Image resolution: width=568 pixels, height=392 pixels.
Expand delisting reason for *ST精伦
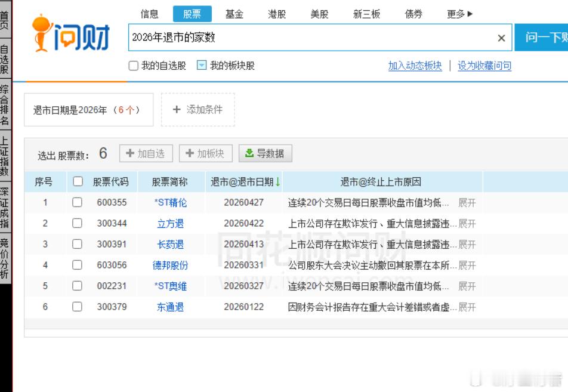[467, 202]
